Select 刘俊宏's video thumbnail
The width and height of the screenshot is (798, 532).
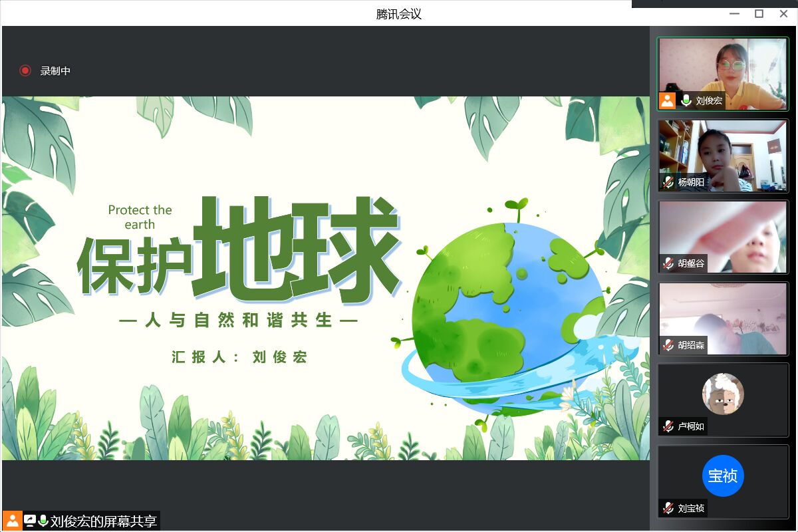tap(723, 66)
